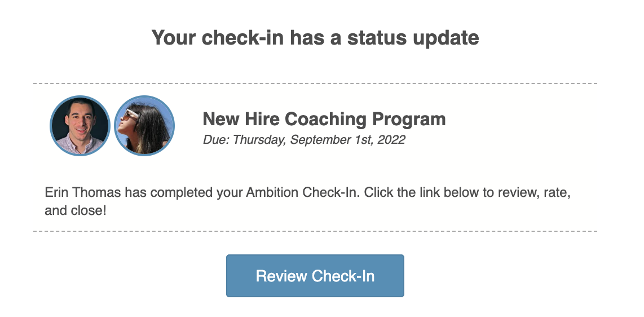Select the due date line under the title
The image size is (644, 317).
coord(303,139)
